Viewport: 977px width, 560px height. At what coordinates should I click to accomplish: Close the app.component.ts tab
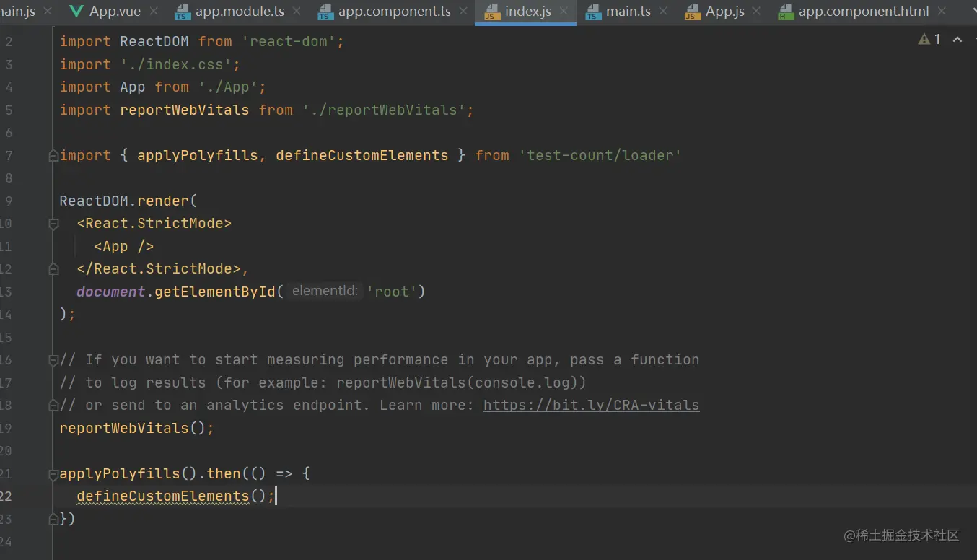click(x=463, y=12)
